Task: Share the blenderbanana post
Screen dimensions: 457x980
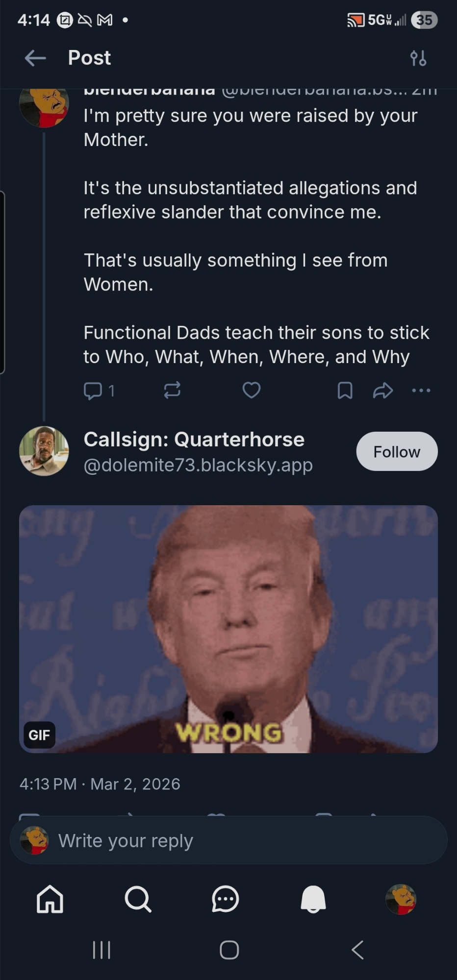Action: (382, 391)
